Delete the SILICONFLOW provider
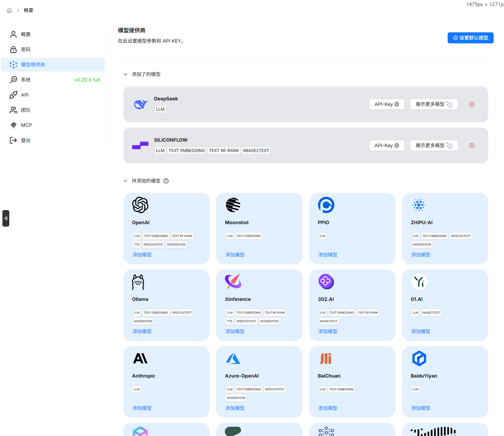 [472, 145]
